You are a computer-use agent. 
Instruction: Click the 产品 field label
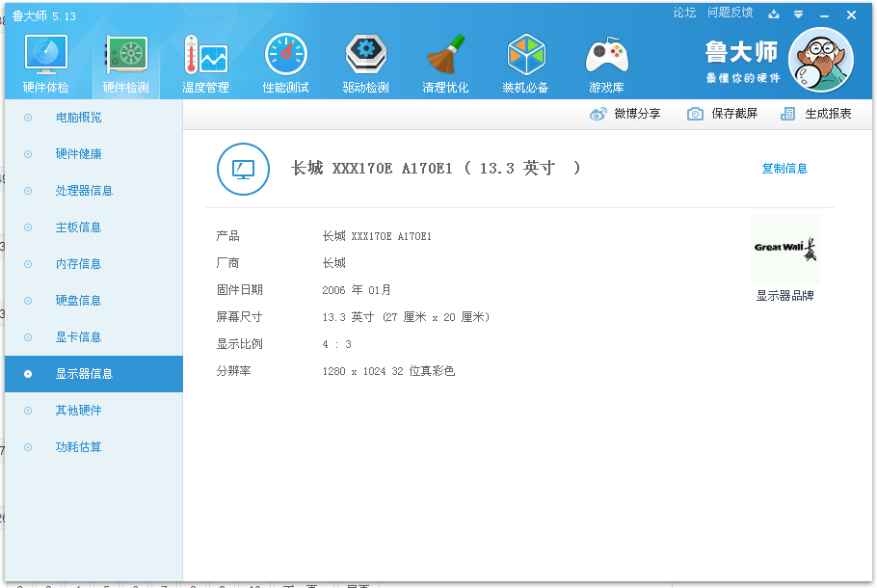(x=227, y=236)
